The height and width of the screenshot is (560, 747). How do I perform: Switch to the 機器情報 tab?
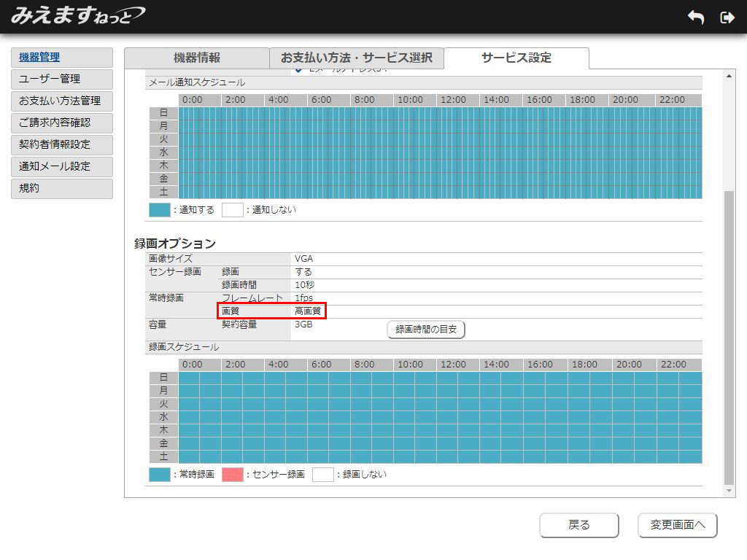(x=197, y=58)
